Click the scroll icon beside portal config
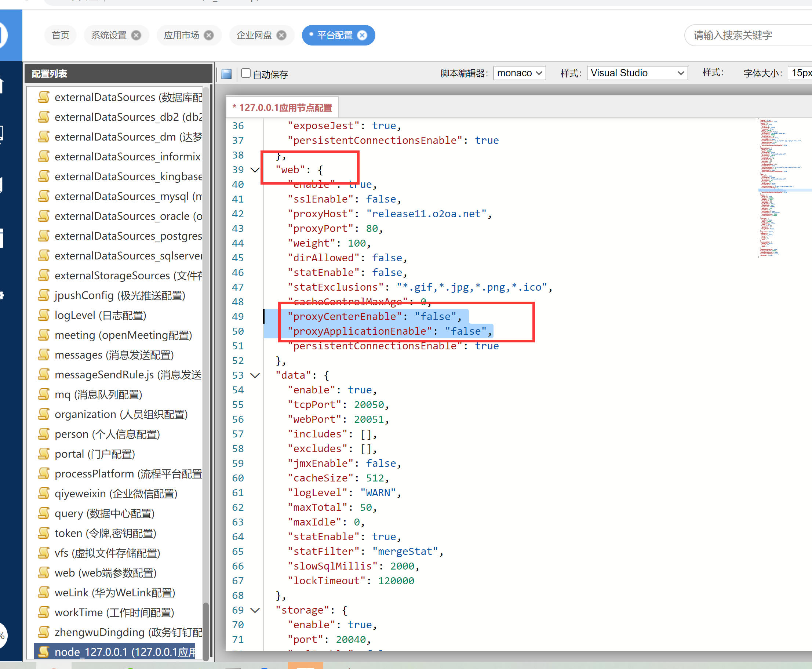Viewport: 812px width, 669px height. (x=44, y=454)
